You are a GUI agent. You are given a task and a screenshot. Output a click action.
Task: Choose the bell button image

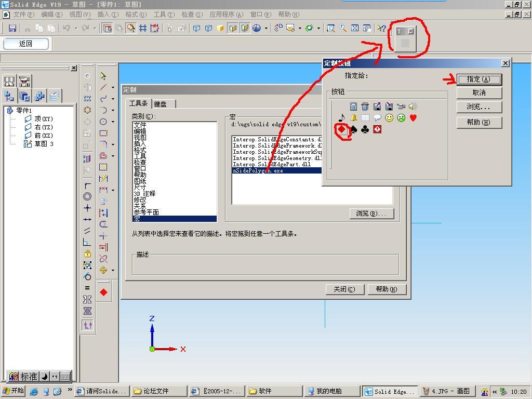pos(353,118)
